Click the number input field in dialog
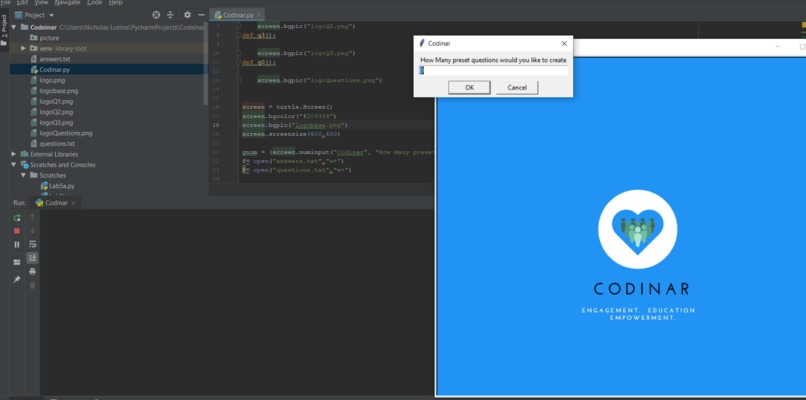The height and width of the screenshot is (400, 806). (493, 70)
